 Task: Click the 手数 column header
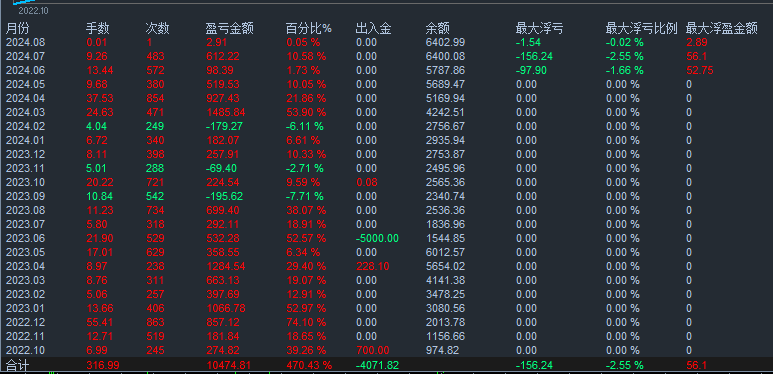point(98,29)
